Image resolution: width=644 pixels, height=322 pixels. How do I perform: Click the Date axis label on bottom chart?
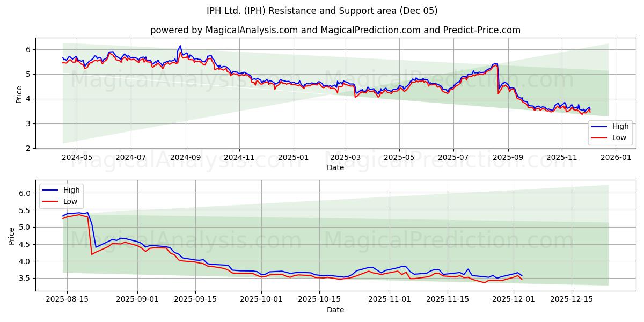pyautogui.click(x=335, y=310)
